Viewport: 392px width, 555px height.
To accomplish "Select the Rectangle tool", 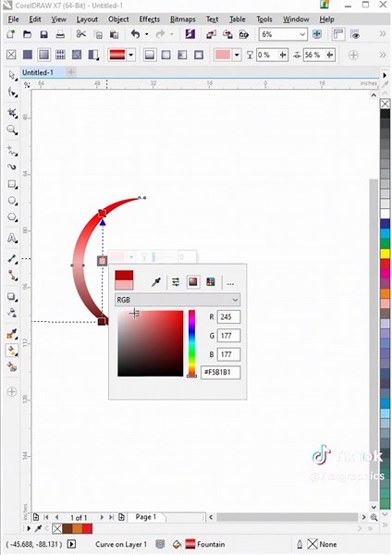I will coord(12,184).
